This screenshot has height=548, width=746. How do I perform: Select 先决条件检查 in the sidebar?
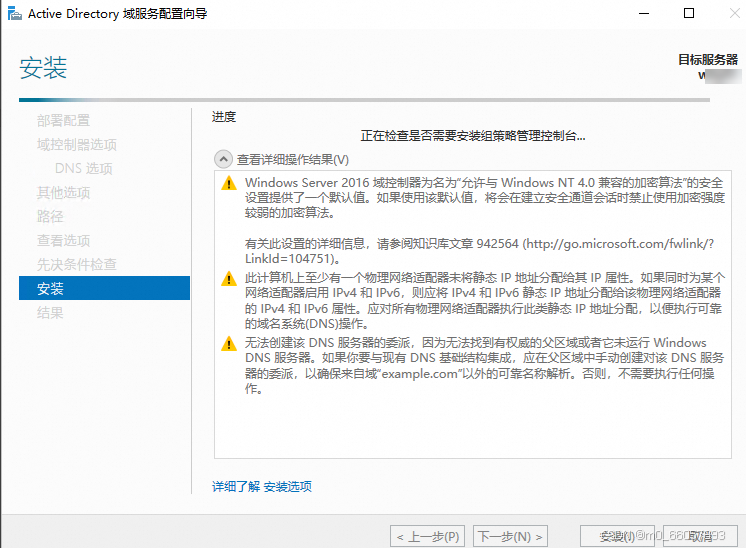tap(77, 264)
